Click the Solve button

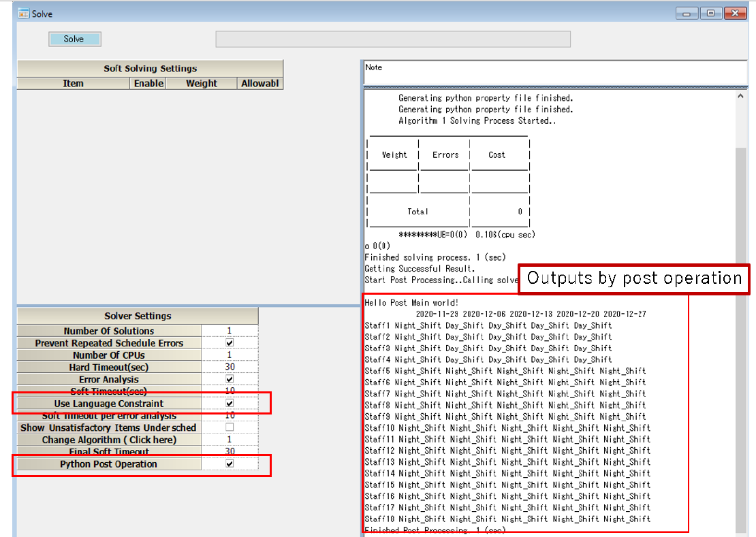tap(74, 39)
